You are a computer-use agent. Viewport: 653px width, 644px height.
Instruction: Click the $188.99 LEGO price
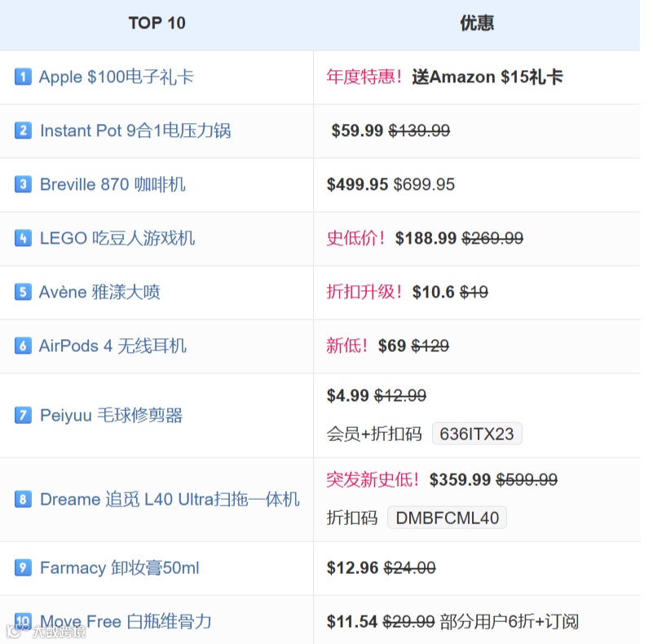tap(426, 238)
